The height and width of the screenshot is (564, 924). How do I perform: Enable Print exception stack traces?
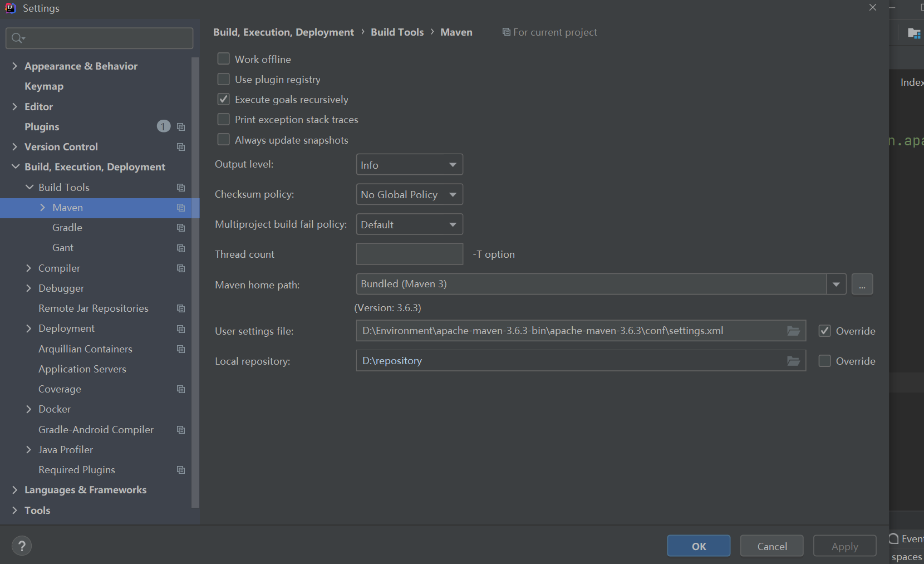click(x=223, y=119)
